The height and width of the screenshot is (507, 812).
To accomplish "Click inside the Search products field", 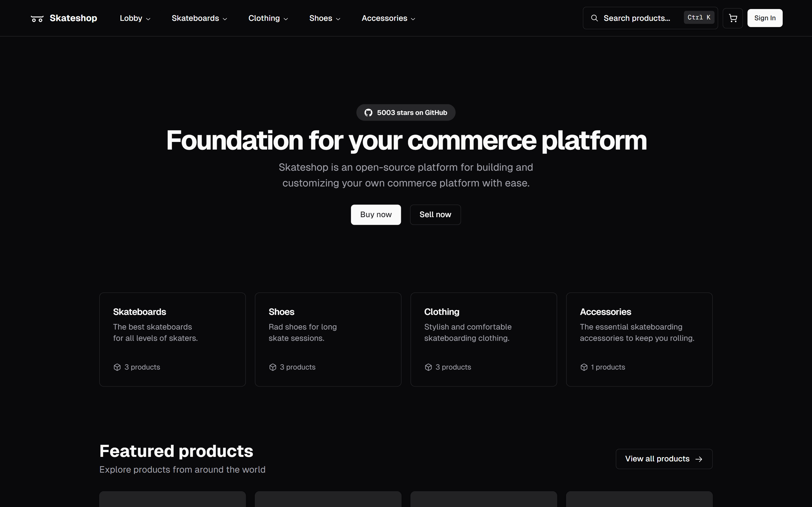I will coord(637,18).
